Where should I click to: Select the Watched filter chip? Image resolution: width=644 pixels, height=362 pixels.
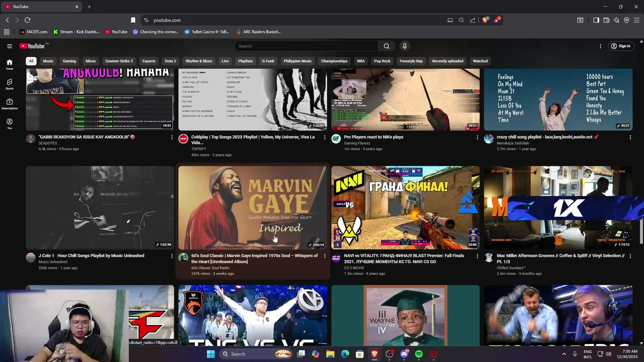[480, 61]
